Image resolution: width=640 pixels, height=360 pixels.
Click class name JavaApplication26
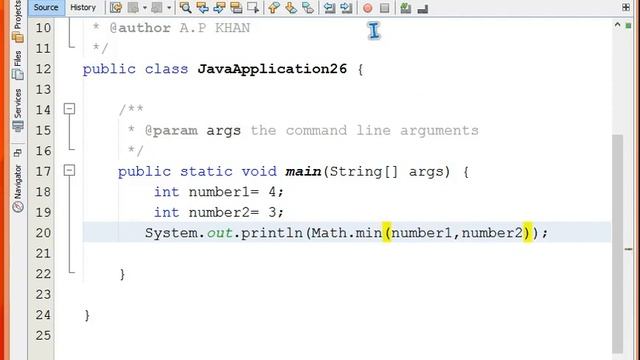coord(272,69)
